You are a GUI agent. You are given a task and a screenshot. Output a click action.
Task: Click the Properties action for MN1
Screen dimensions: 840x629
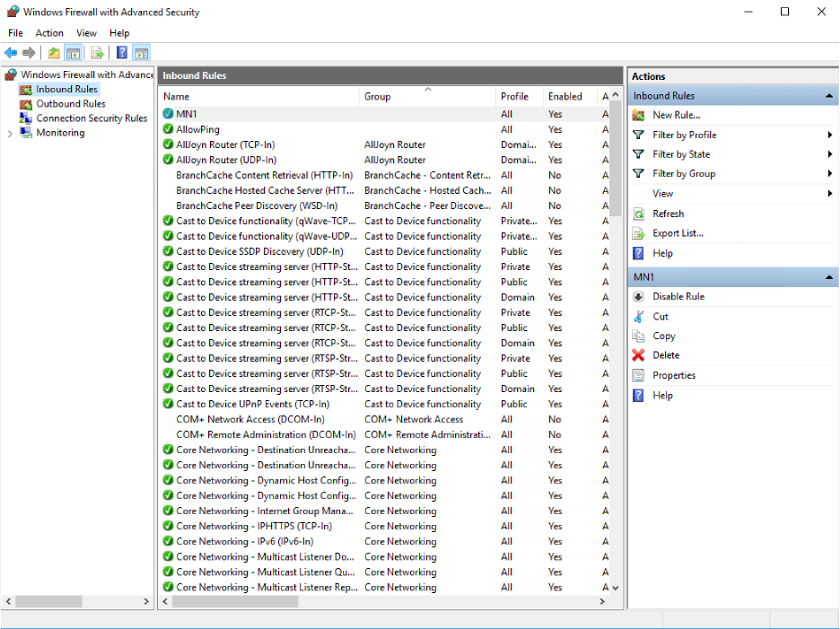click(674, 376)
